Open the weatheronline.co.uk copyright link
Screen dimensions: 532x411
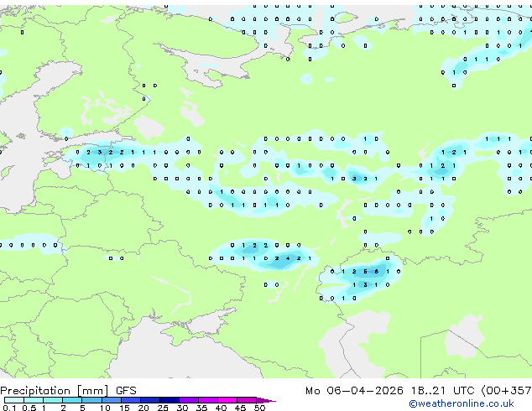[x=462, y=403]
